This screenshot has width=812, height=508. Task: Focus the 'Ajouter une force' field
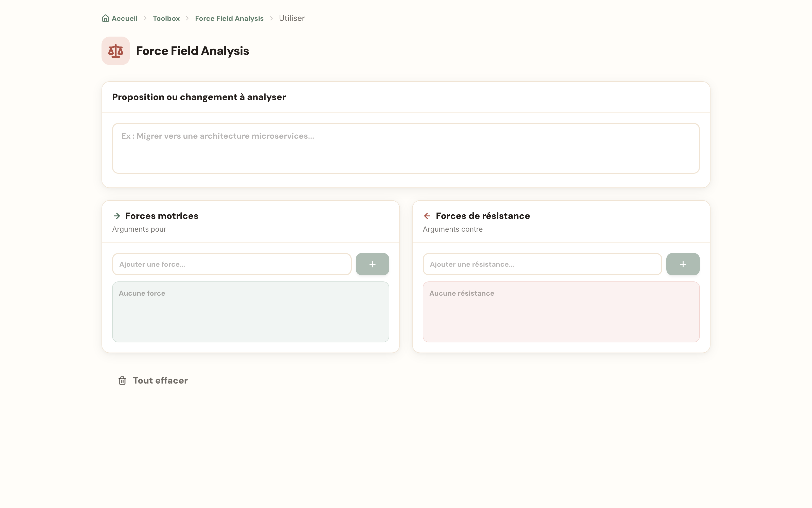pos(232,264)
